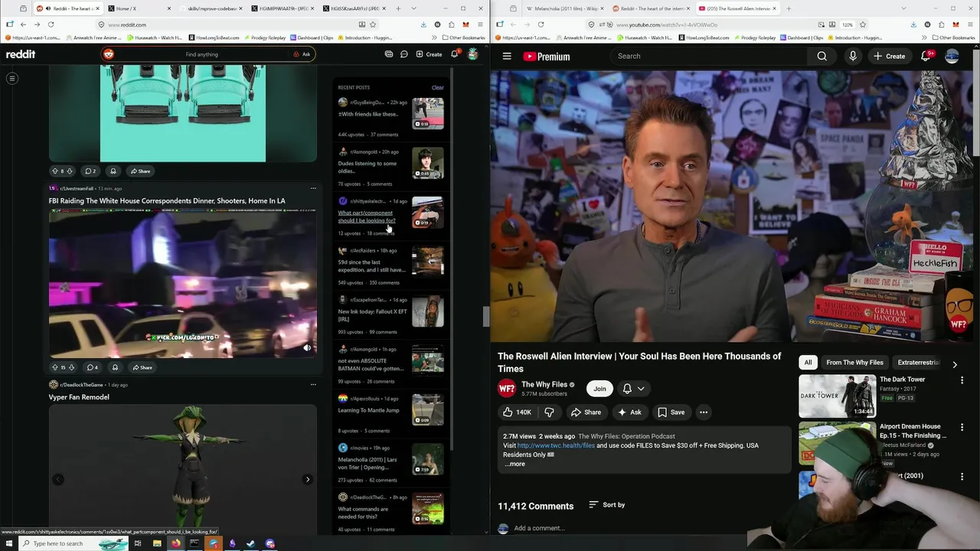Open the YouTube hamburger guide menu

[507, 56]
